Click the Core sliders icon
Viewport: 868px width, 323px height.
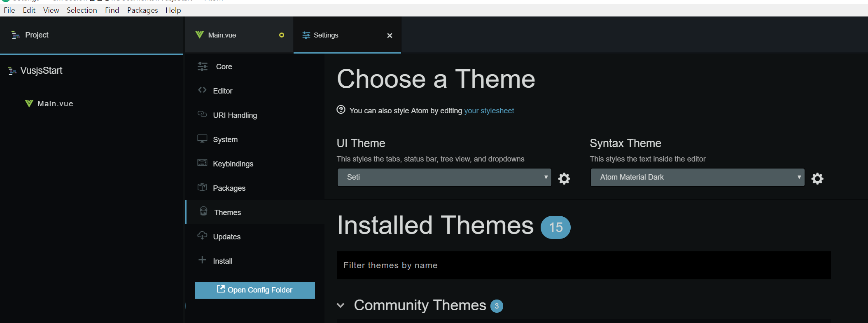tap(203, 66)
